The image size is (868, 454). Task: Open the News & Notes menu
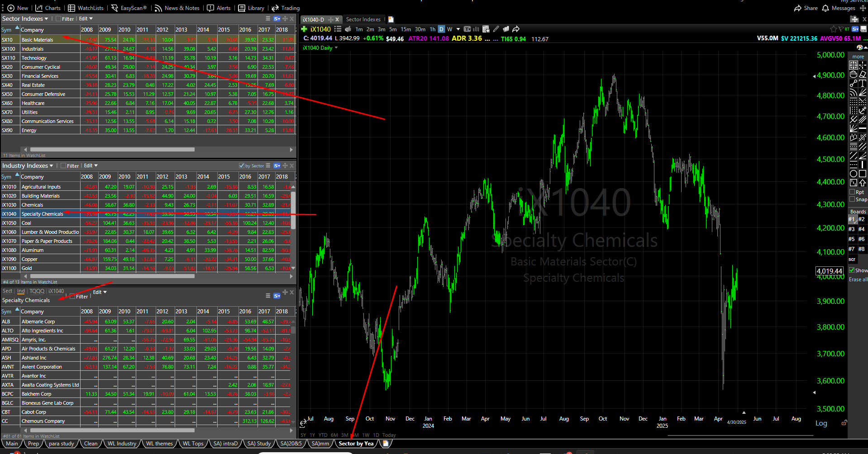coord(177,8)
